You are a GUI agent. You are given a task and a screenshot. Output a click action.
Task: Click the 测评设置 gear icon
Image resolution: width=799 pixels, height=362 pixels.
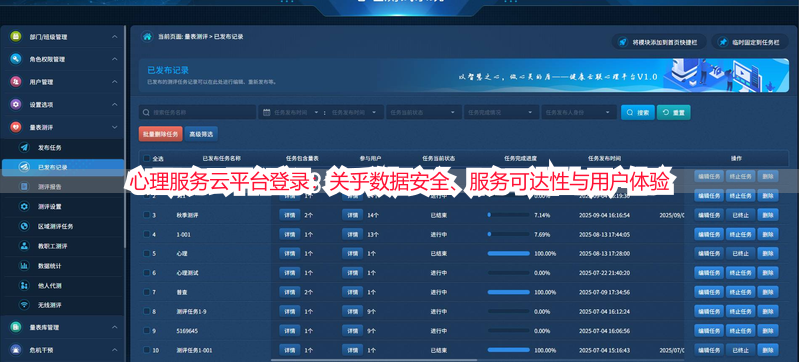24,206
